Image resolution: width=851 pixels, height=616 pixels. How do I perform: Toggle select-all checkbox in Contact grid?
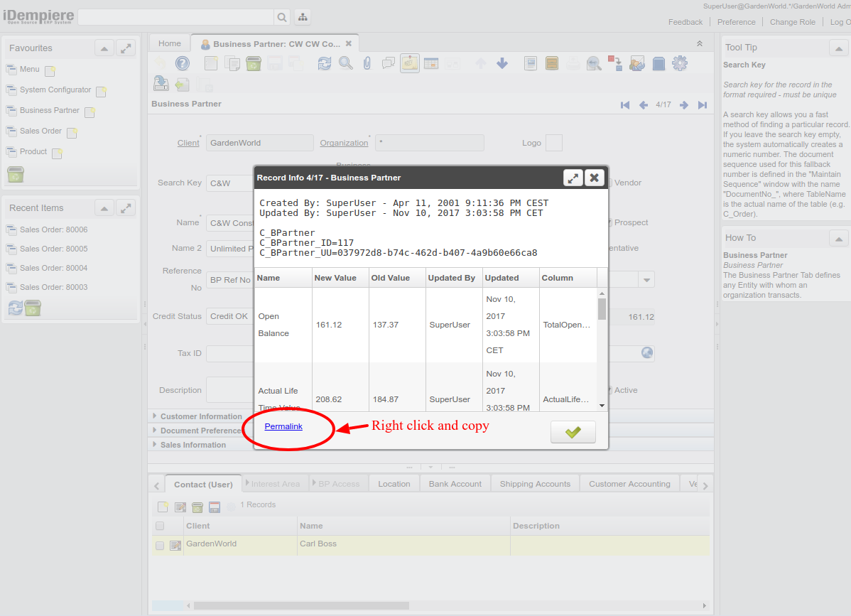[160, 526]
